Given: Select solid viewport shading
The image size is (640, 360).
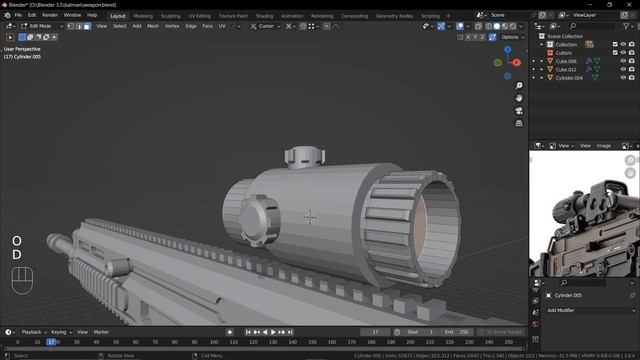Looking at the screenshot, I should click(497, 26).
